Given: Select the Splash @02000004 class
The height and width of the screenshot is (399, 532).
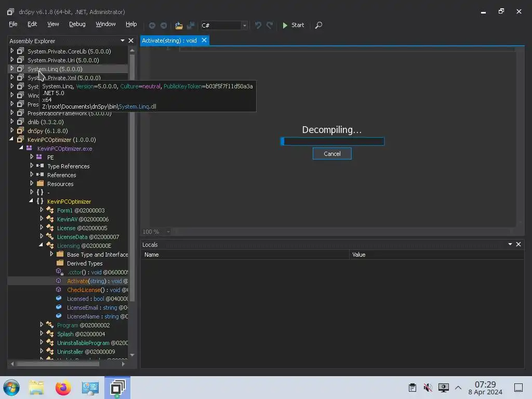Looking at the screenshot, I should click(81, 334).
